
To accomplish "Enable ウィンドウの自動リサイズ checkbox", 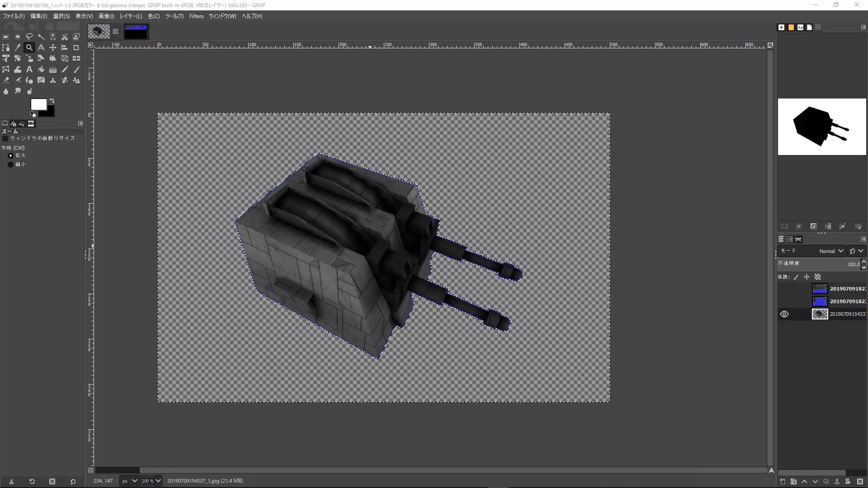I will point(5,138).
